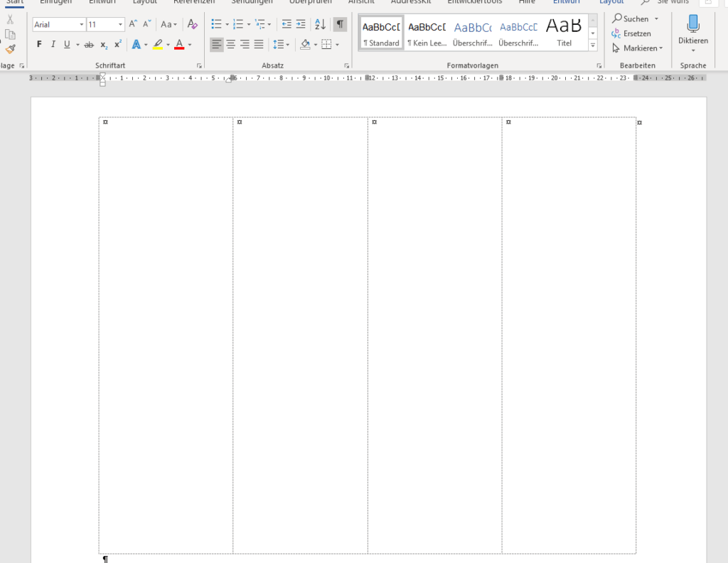This screenshot has height=563, width=728.
Task: Toggle italic formatting
Action: pyautogui.click(x=53, y=45)
